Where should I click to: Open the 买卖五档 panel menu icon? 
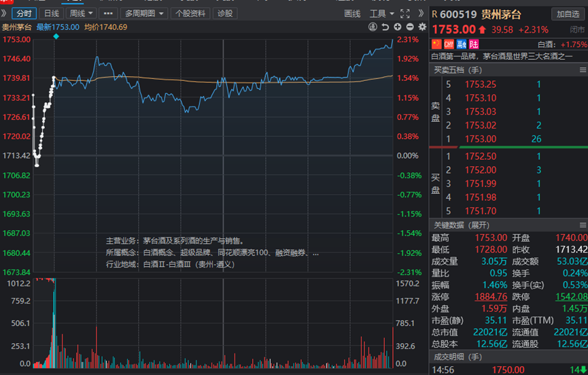pos(582,70)
